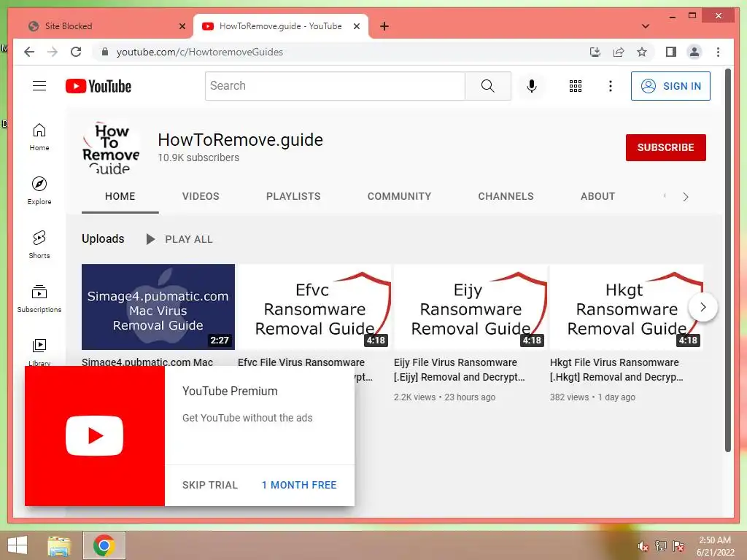Open Eijy File Virus Ransomware video title
Image resolution: width=747 pixels, height=560 pixels.
(460, 370)
